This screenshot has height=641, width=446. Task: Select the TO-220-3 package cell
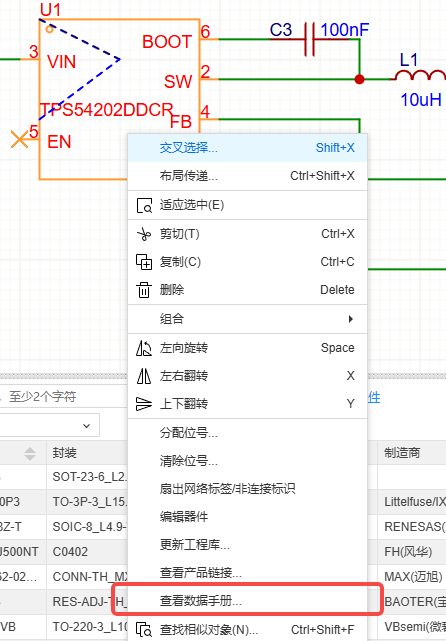point(87,627)
